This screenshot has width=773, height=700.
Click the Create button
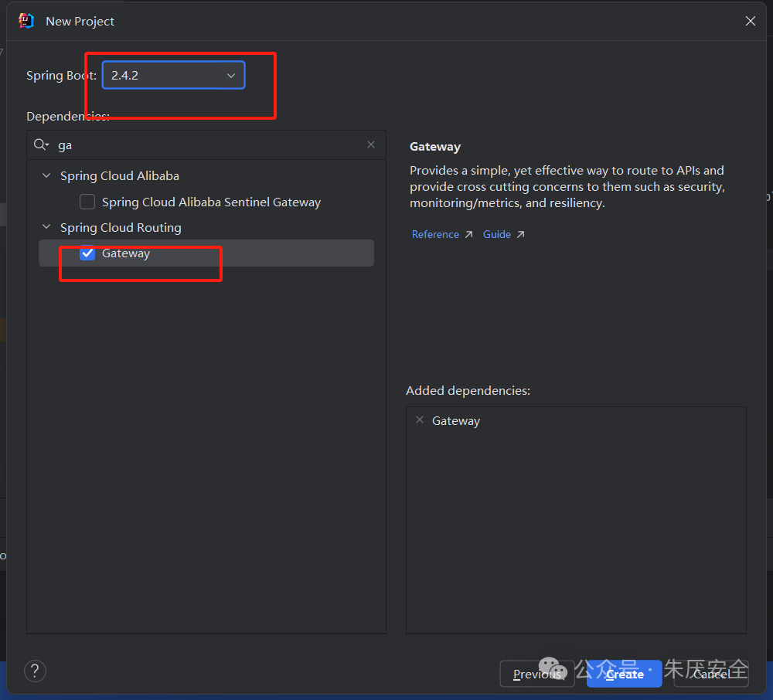[x=624, y=674]
